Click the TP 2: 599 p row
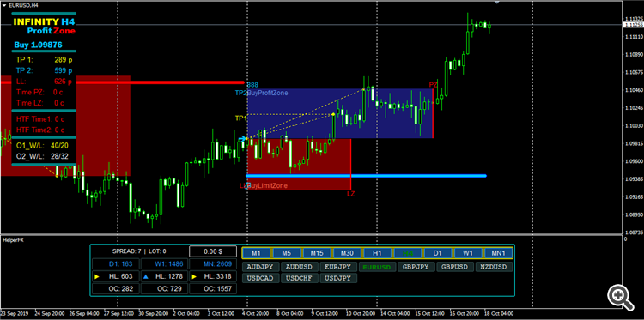The image size is (644, 320). (44, 70)
